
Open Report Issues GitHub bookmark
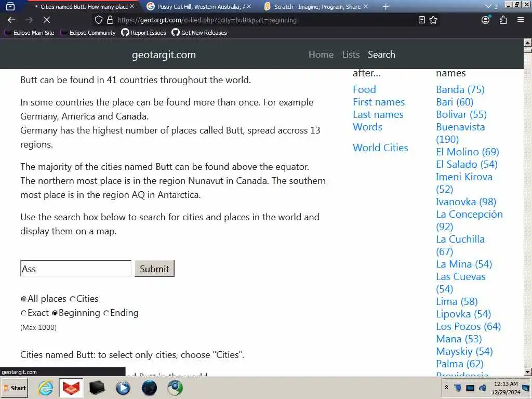coord(144,33)
